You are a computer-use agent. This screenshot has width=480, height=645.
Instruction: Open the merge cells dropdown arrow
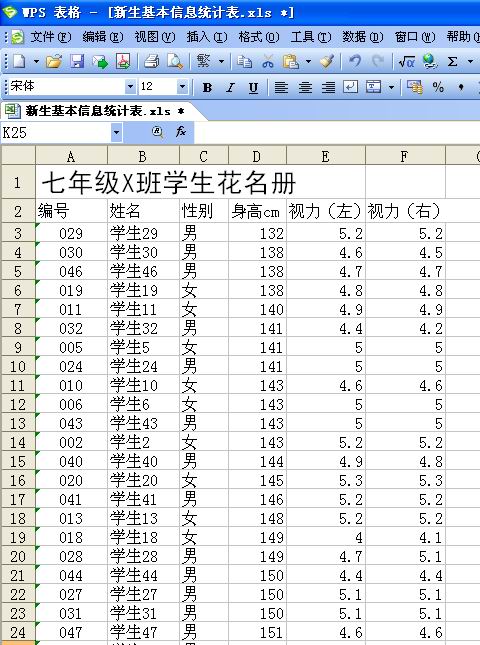pyautogui.click(x=391, y=87)
